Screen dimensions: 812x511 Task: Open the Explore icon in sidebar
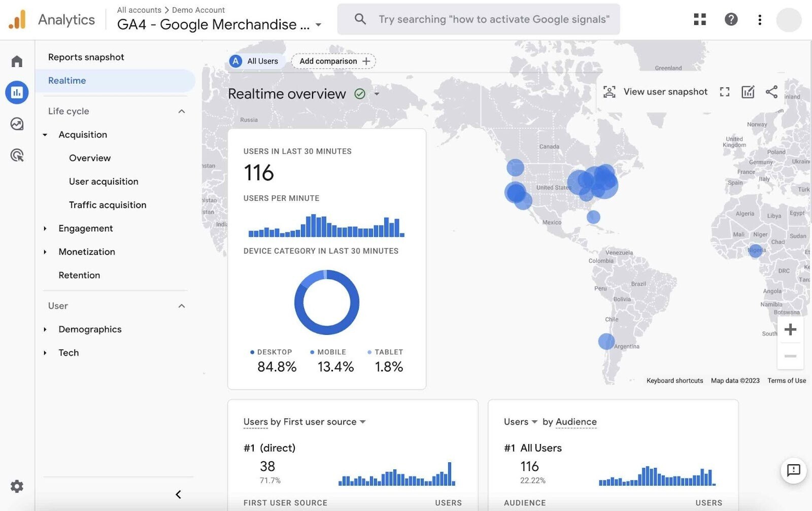(17, 124)
